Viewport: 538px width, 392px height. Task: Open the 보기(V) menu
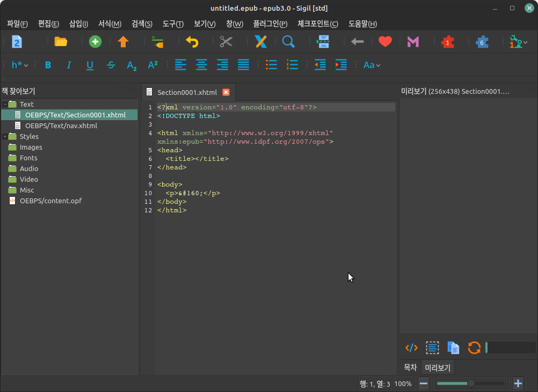pos(205,24)
